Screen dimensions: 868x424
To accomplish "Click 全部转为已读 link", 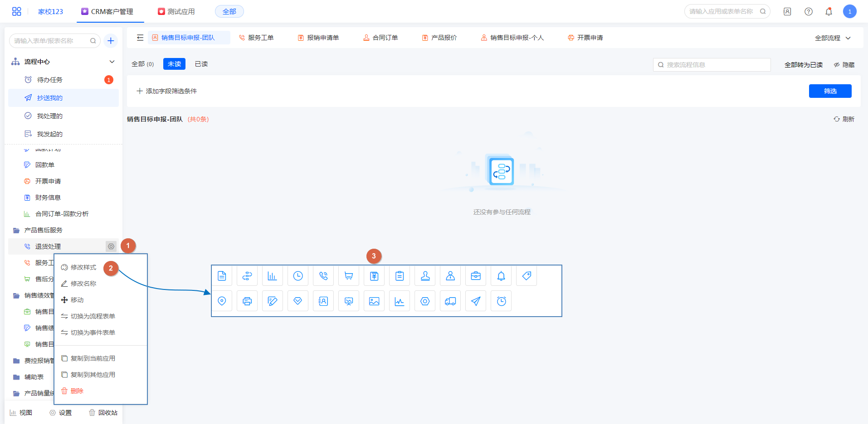I will [803, 65].
